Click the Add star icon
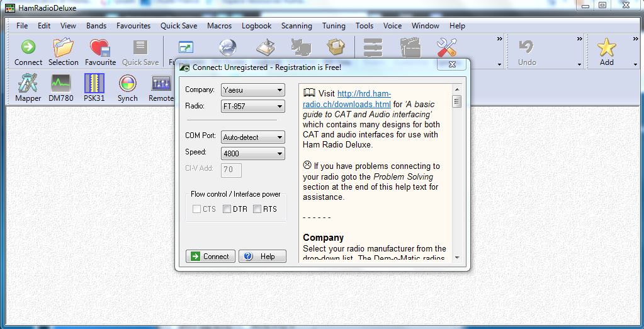The width and height of the screenshot is (644, 329). pos(607,47)
